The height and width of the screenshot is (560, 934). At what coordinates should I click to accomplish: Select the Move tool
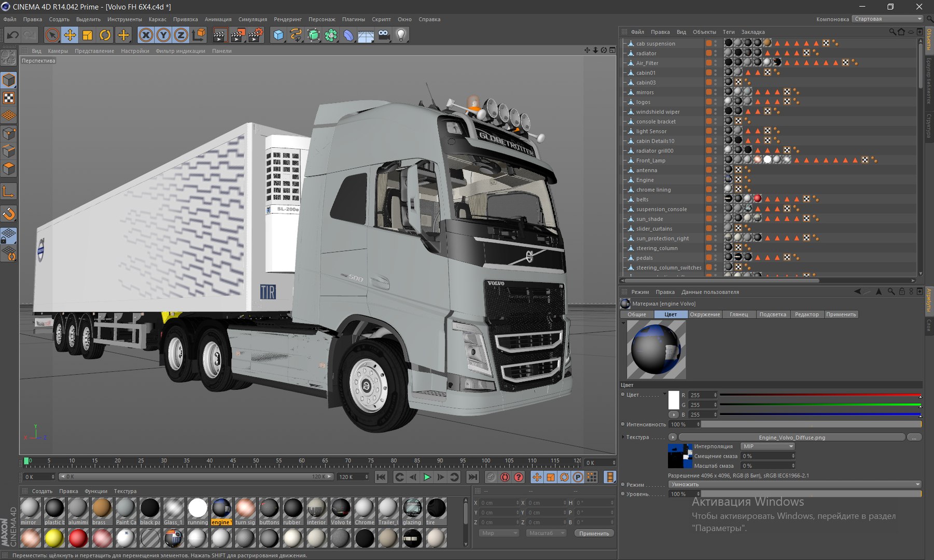coord(69,35)
